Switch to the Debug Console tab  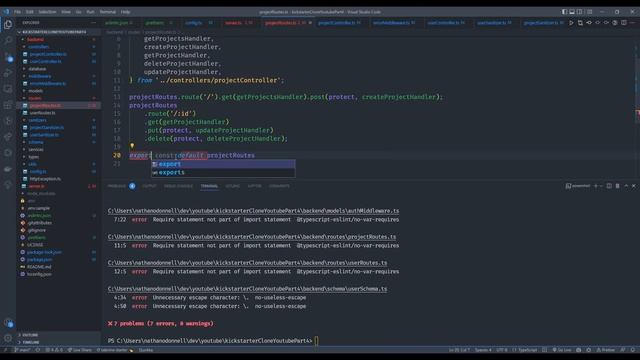click(x=178, y=186)
